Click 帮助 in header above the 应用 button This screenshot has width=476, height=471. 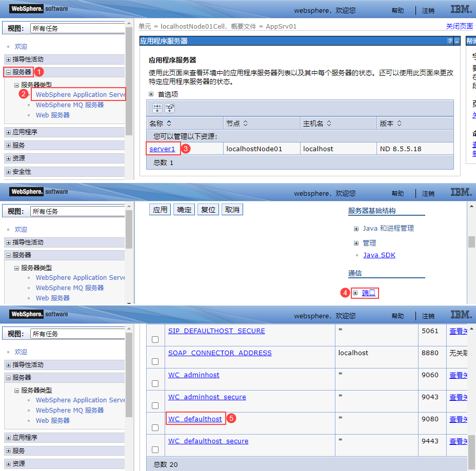[x=398, y=194]
